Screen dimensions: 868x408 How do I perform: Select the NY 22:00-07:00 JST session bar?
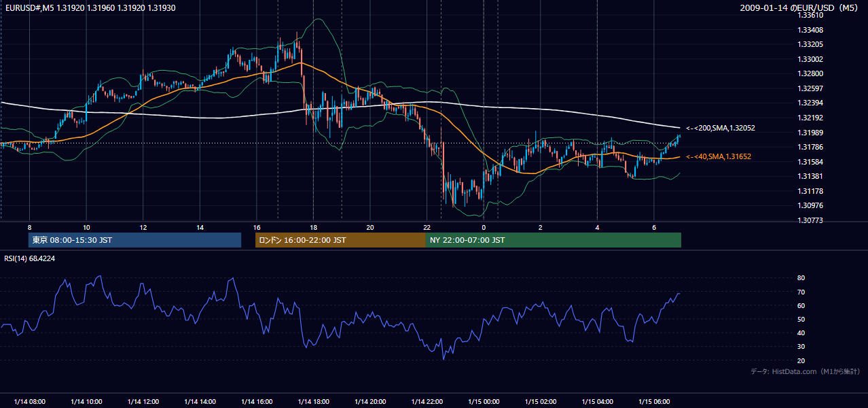pos(554,240)
